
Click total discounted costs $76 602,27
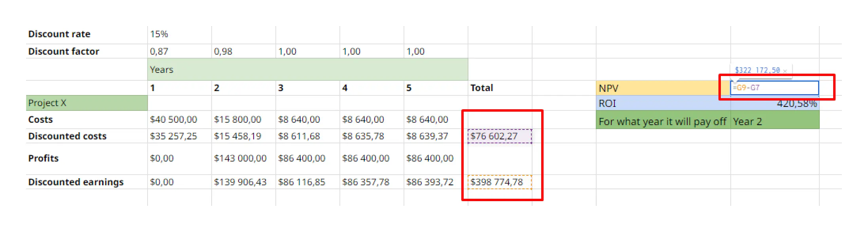point(500,136)
